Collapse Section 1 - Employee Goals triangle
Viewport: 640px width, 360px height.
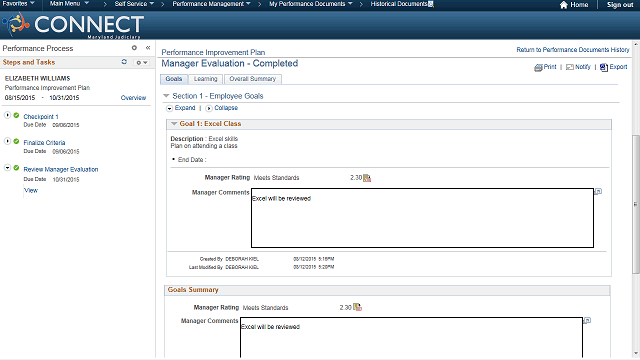(166, 96)
